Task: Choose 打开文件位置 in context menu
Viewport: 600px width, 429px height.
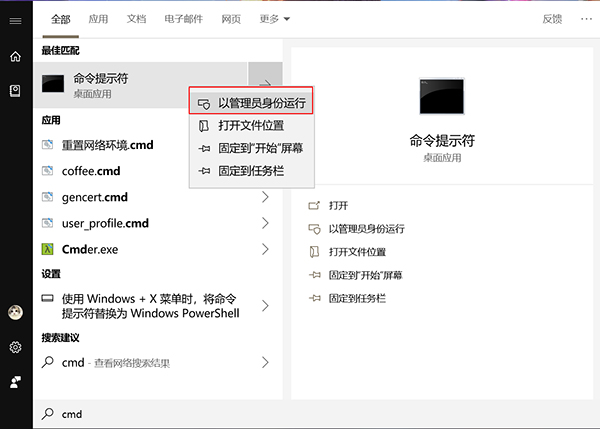Action: 251,126
